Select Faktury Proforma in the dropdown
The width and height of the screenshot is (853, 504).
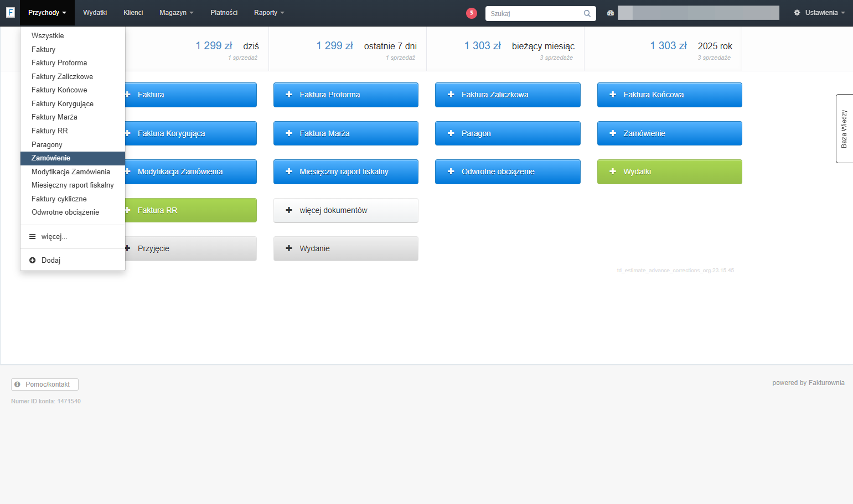point(73,63)
